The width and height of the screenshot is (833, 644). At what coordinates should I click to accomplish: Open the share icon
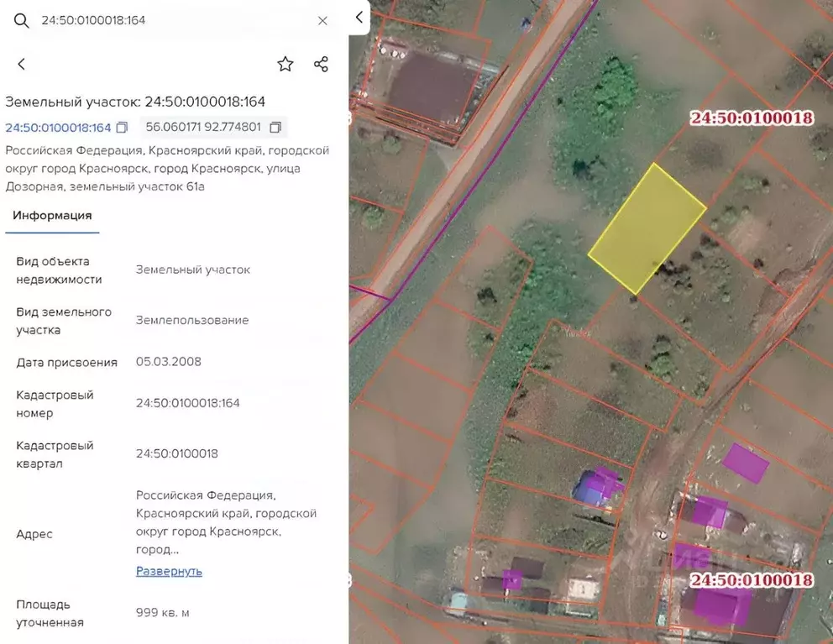click(321, 63)
